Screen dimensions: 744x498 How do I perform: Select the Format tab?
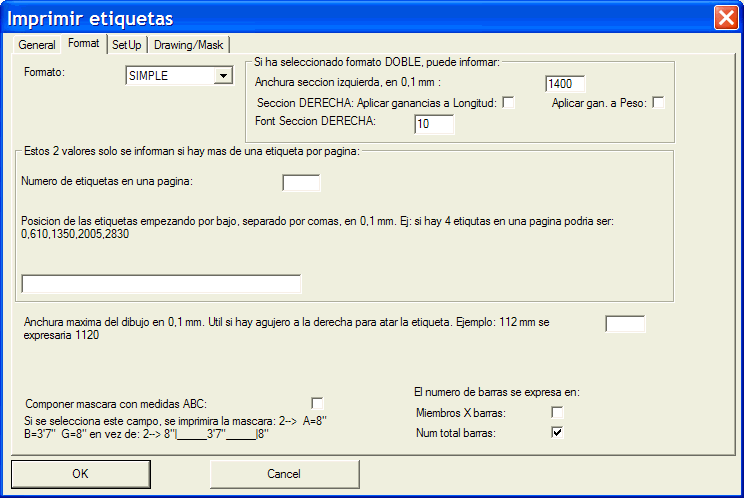coord(83,44)
